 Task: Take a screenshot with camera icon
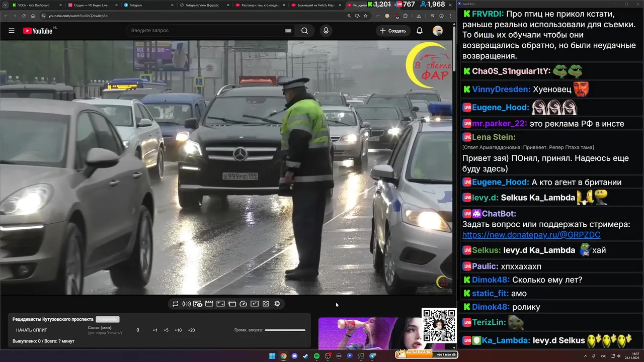266,304
